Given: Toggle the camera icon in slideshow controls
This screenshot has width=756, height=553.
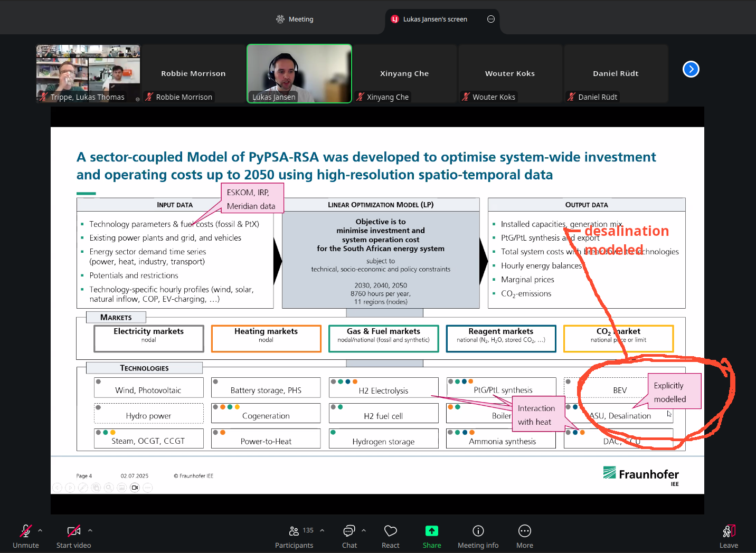Looking at the screenshot, I should coord(135,488).
